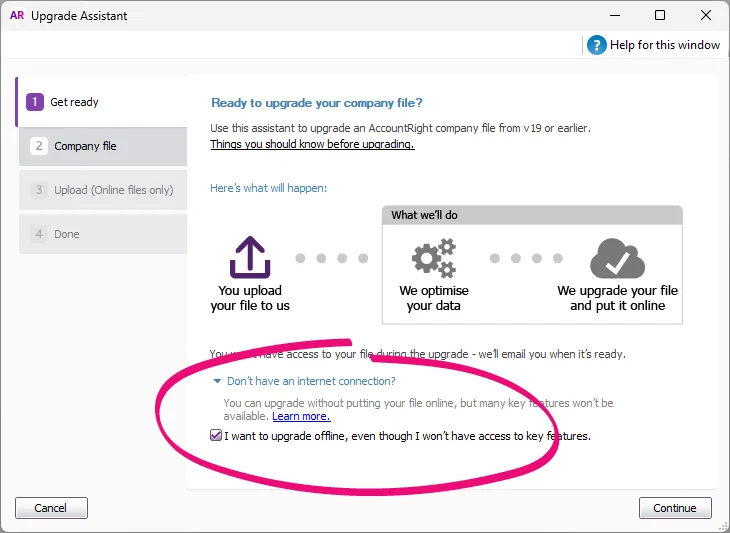730x533 pixels.
Task: Click the step 4 number badge
Action: (39, 234)
